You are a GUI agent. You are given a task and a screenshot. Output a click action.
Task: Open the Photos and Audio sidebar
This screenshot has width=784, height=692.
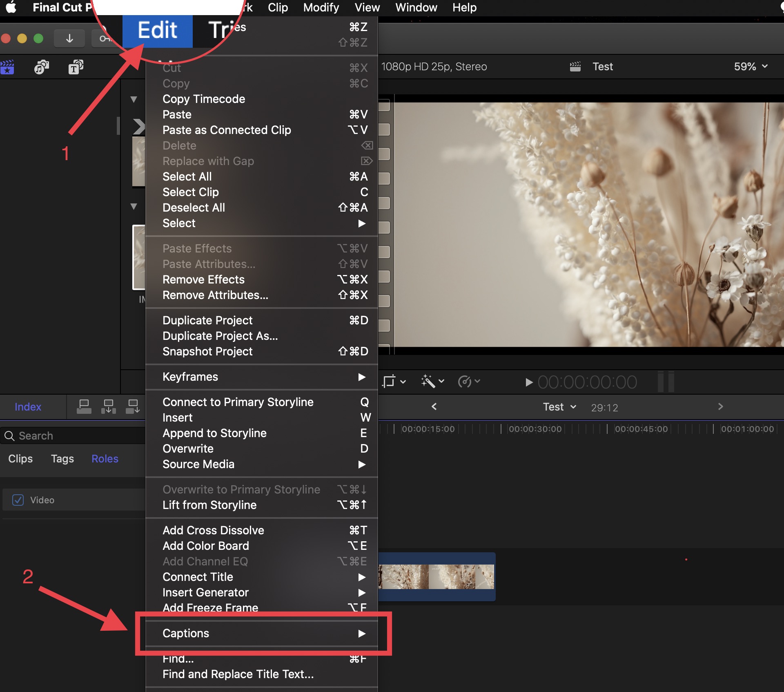41,67
